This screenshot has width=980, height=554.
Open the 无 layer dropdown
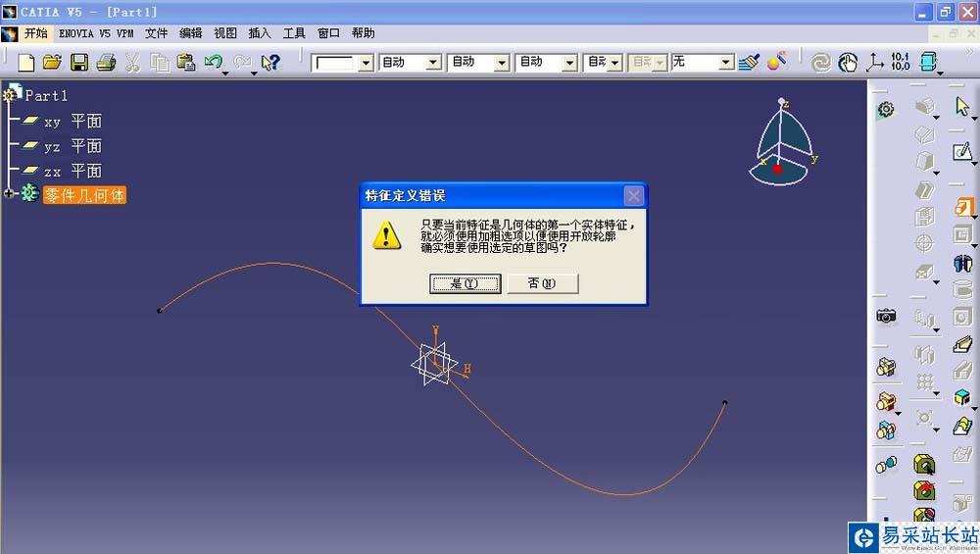[x=725, y=63]
